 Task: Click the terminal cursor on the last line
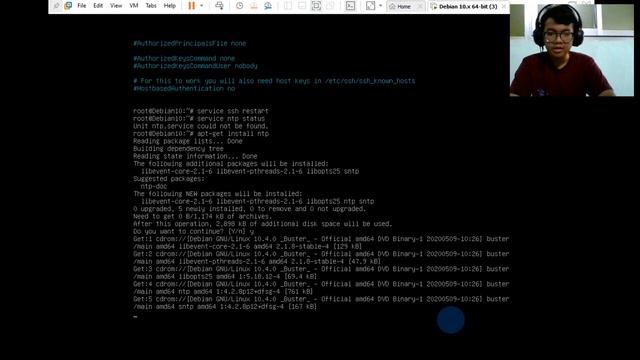coord(135,316)
